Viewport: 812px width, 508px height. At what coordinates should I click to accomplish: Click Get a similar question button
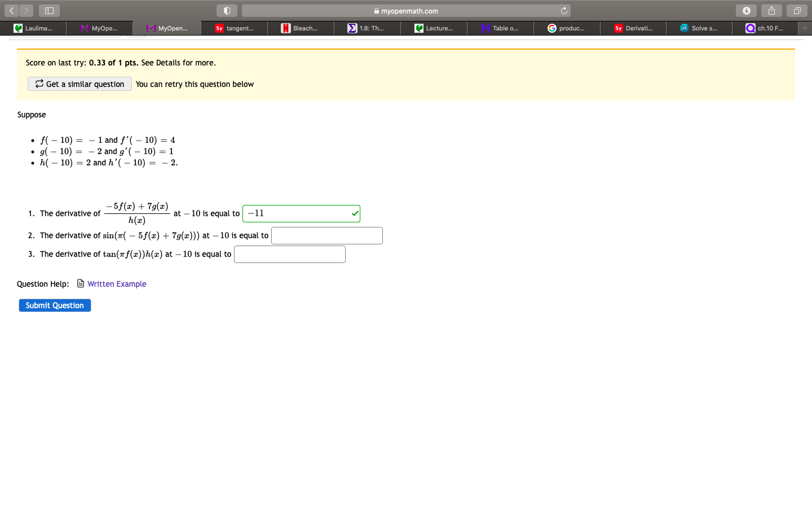click(80, 84)
